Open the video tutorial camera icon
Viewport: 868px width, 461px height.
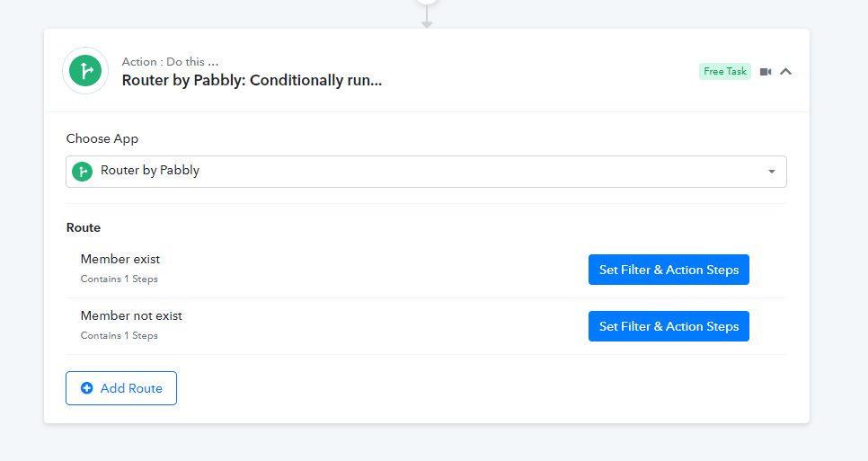766,72
